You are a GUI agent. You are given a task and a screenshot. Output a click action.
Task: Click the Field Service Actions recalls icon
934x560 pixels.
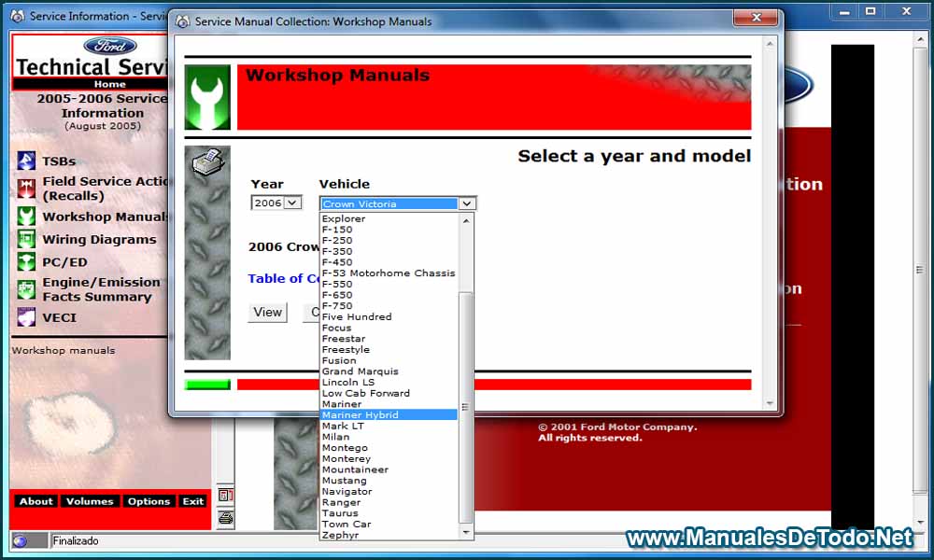(x=25, y=189)
